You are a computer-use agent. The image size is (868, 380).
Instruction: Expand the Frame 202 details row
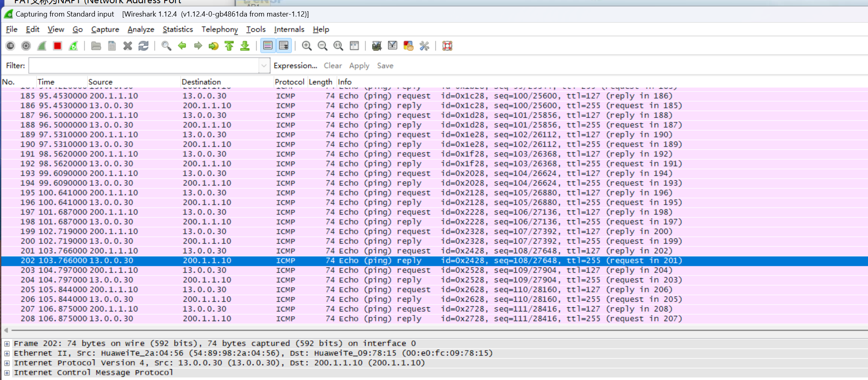7,344
